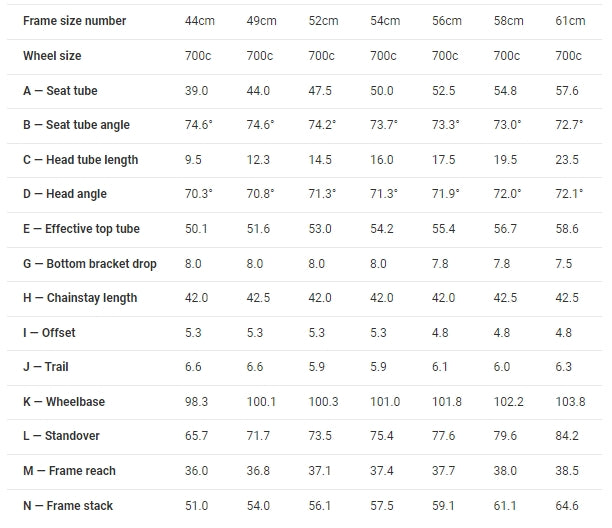The image size is (612, 528).
Task: Click the 'G — Bottom bracket drop' label
Action: point(90,264)
